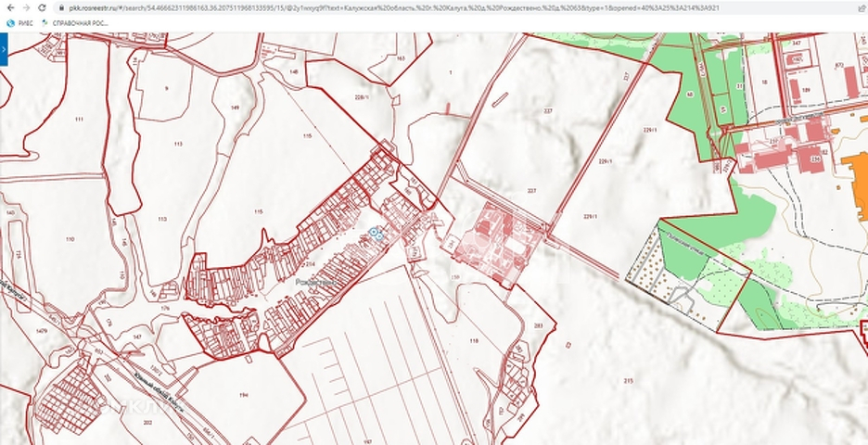The height and width of the screenshot is (445, 868).
Task: Click parcel 149 on the map
Action: click(235, 108)
